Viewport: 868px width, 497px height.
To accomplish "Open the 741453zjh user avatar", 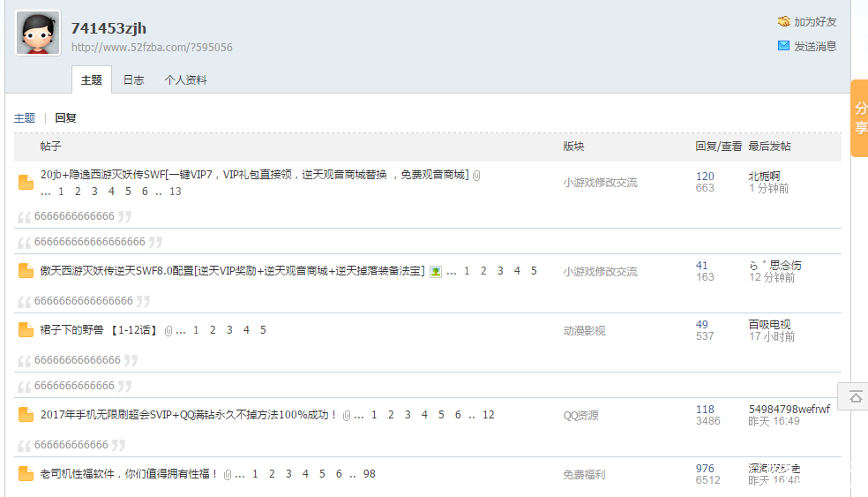I will click(x=38, y=33).
